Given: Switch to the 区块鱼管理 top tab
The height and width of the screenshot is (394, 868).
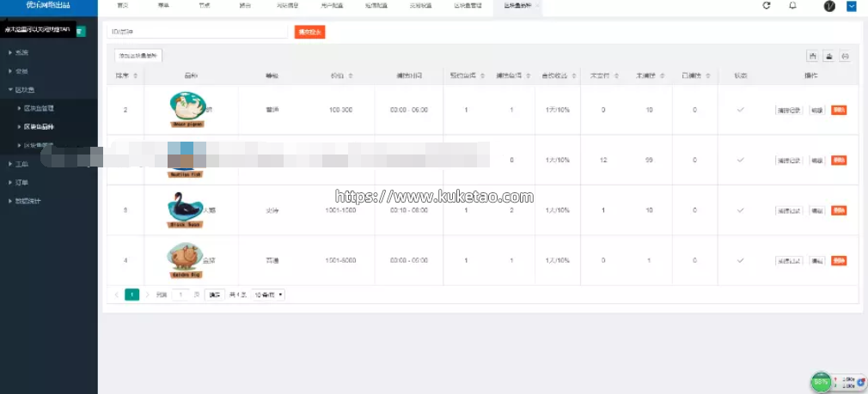Looking at the screenshot, I should (467, 5).
